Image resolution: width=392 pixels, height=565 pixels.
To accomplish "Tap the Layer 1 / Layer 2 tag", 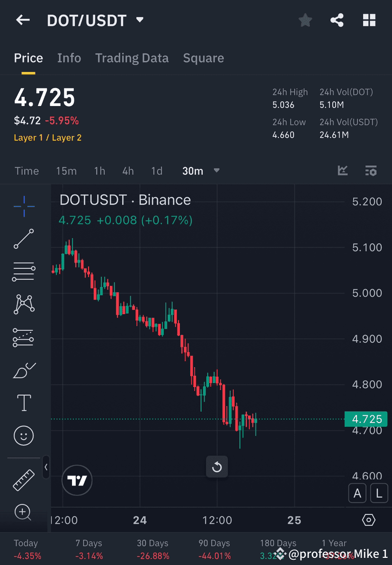I will tap(47, 138).
